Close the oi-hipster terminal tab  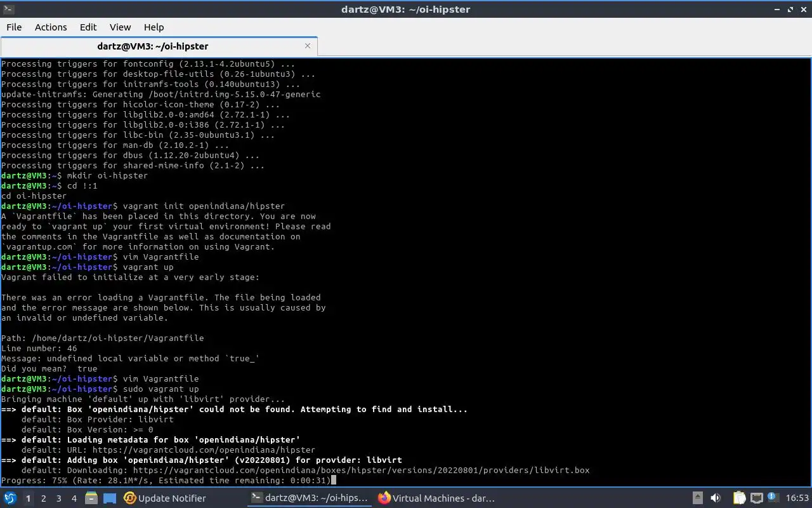(x=308, y=46)
